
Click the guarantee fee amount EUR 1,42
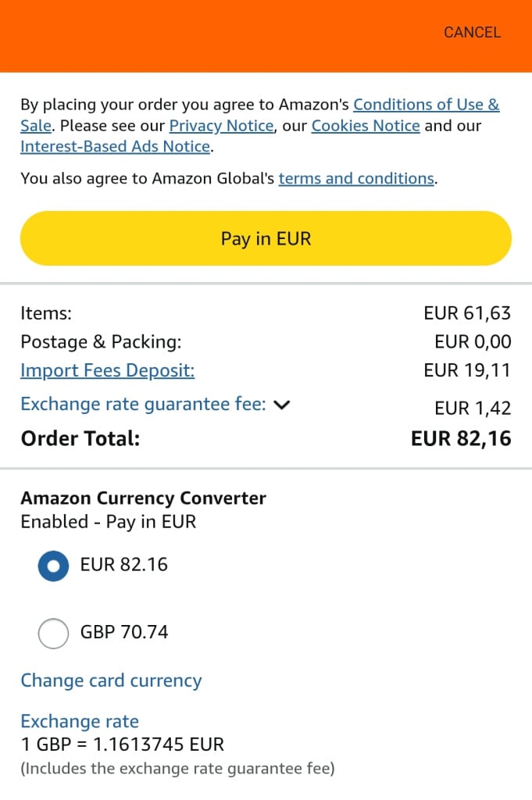[473, 408]
